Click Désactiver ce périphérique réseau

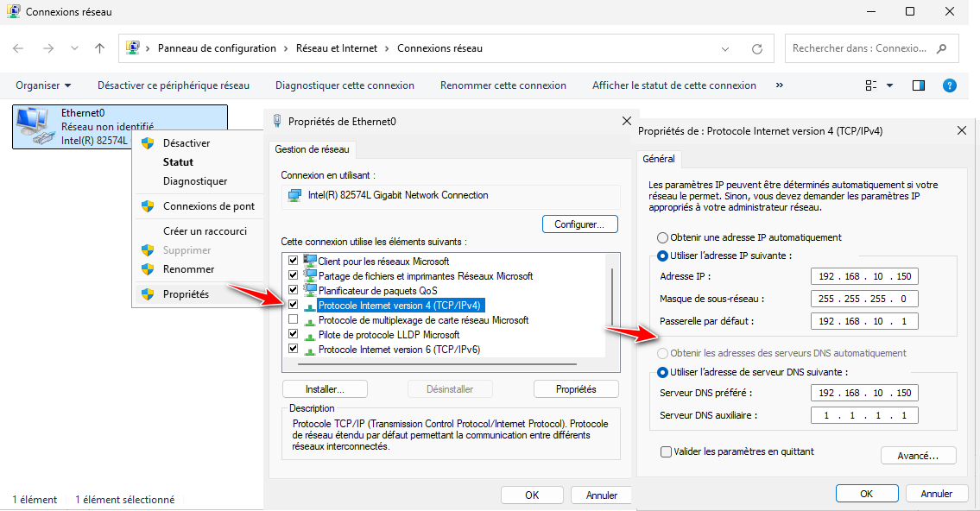coord(174,85)
